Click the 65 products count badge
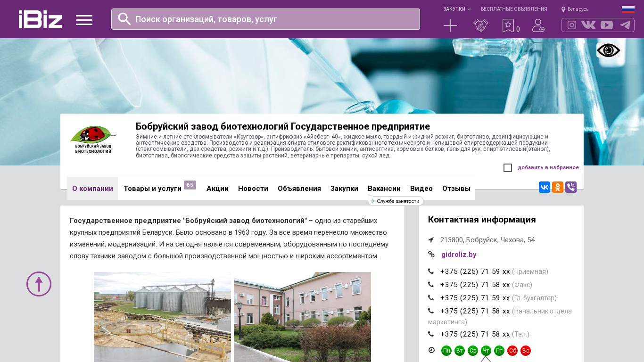Screen dimensions: 644x362 190,185
